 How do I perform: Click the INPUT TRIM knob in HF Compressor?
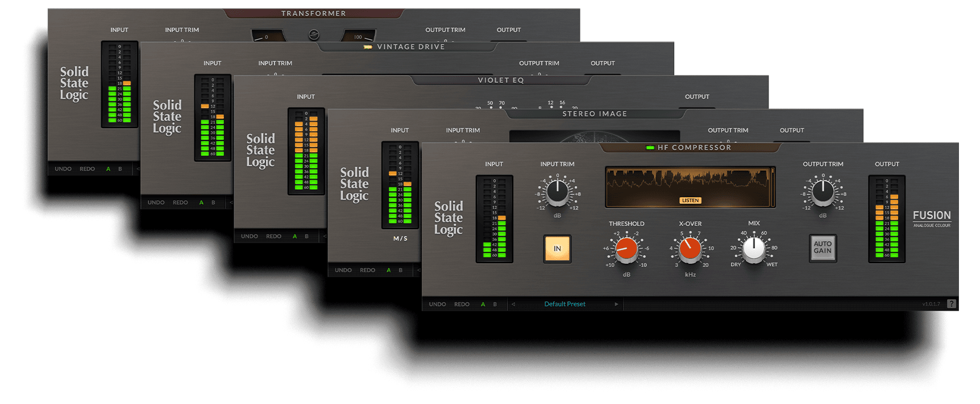[557, 193]
